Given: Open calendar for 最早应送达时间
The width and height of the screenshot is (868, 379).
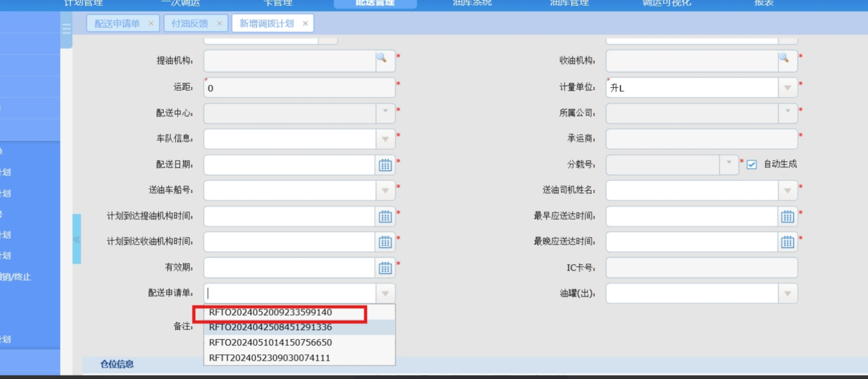Looking at the screenshot, I should (x=787, y=216).
